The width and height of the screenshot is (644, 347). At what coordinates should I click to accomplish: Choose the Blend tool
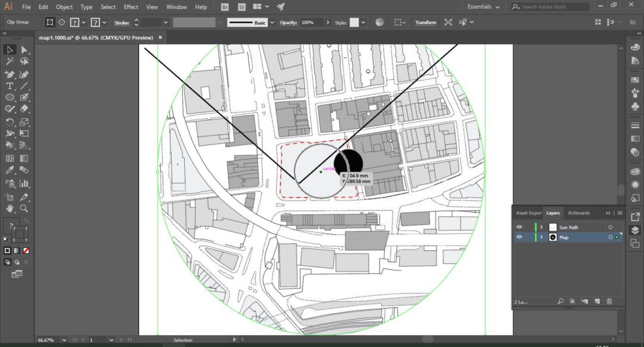click(x=25, y=170)
